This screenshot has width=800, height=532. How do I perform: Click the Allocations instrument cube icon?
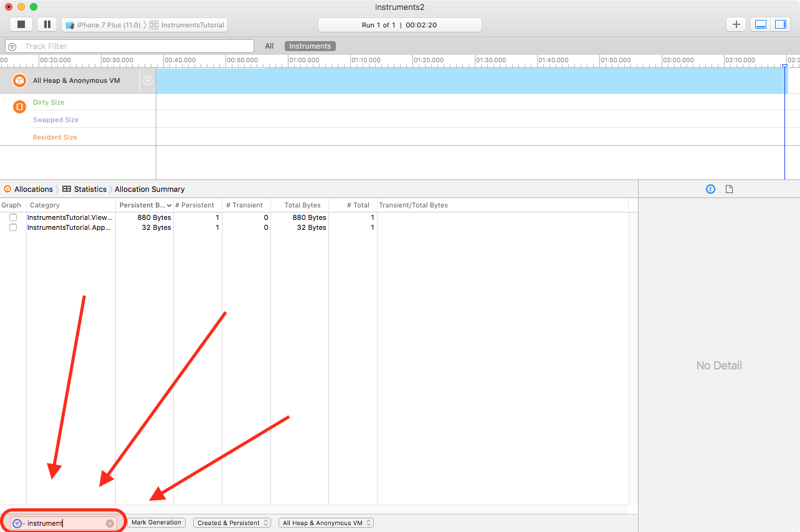coord(20,81)
